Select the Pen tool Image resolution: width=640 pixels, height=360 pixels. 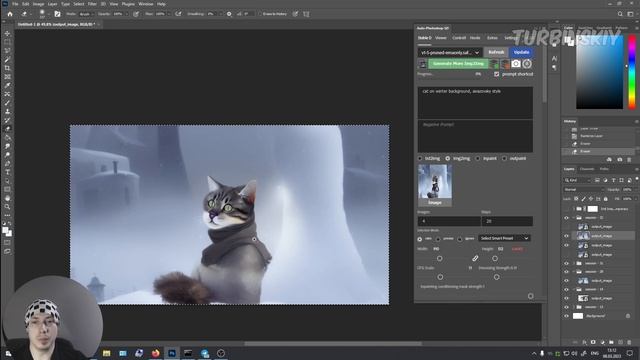pos(7,163)
